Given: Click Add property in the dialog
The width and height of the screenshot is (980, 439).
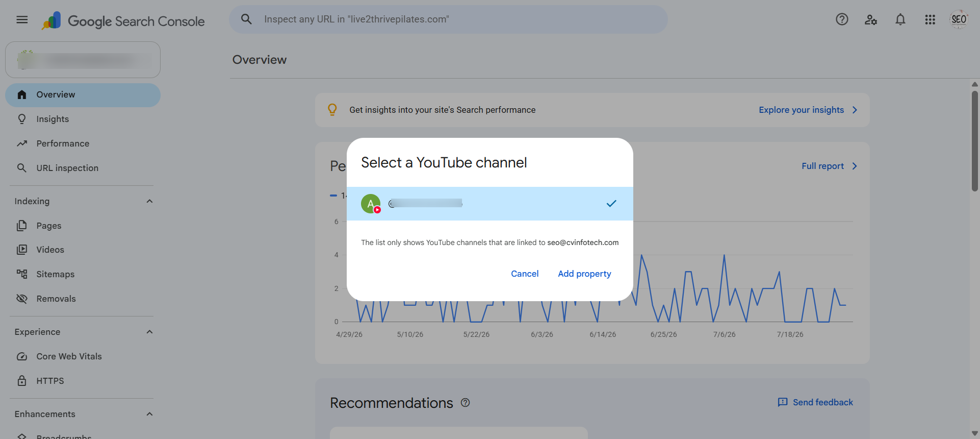Looking at the screenshot, I should tap(584, 274).
